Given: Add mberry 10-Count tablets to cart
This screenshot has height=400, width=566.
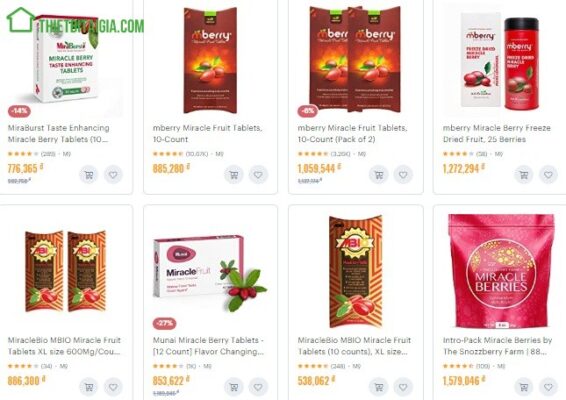Looking at the screenshot, I should pos(234,175).
